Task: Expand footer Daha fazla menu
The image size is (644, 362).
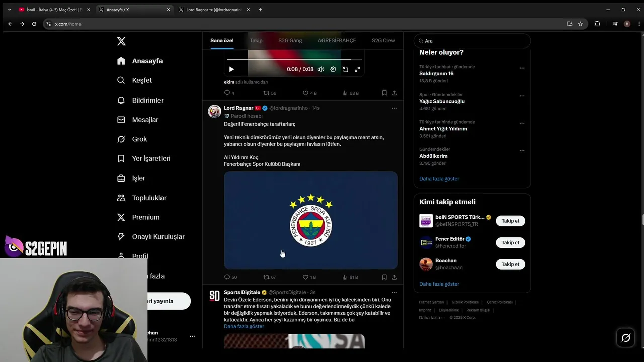Action: pyautogui.click(x=432, y=318)
